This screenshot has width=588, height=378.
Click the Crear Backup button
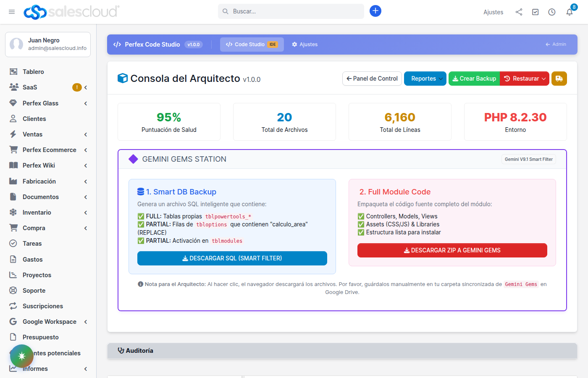click(474, 79)
